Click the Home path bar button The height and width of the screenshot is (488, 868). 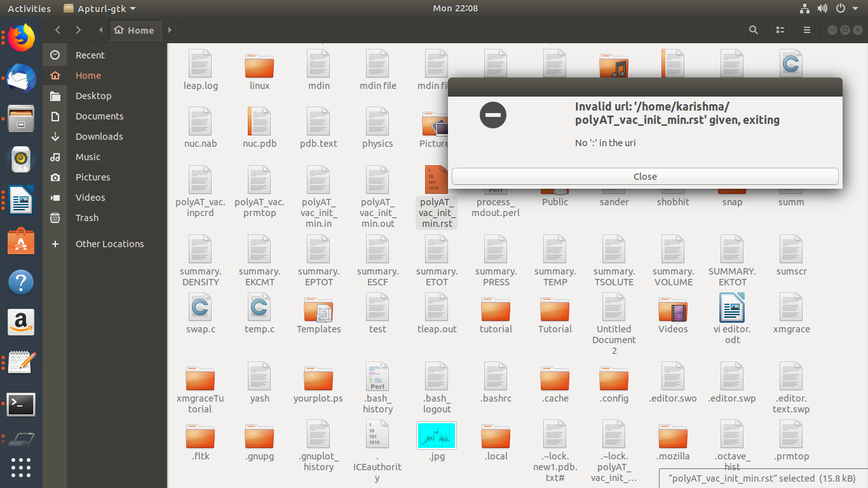point(133,30)
